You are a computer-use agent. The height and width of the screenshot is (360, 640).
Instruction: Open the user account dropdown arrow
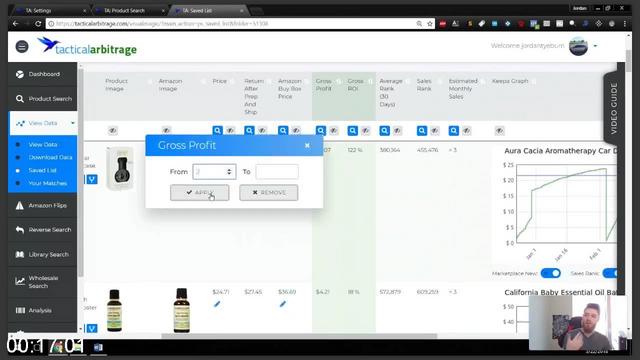[x=595, y=46]
